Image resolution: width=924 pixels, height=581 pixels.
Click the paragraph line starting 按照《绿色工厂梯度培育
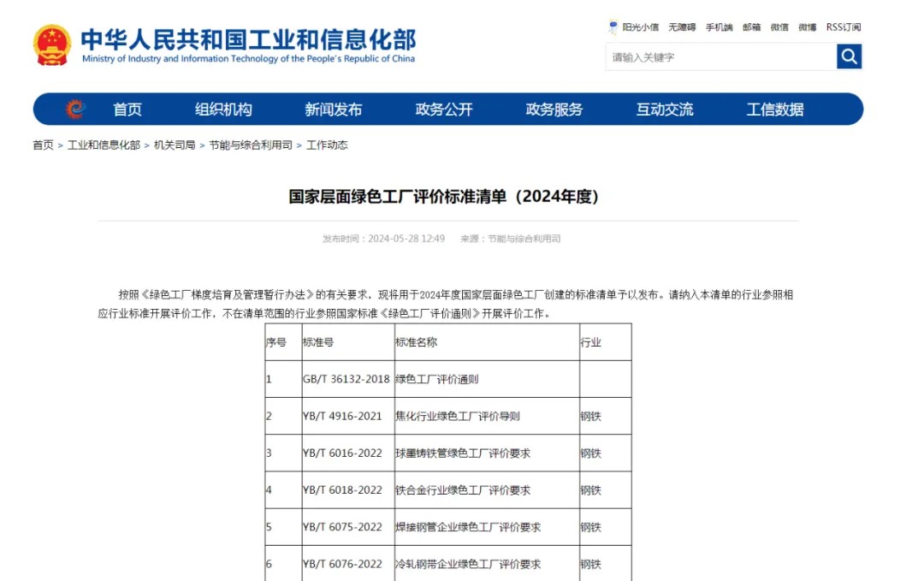[x=455, y=294]
